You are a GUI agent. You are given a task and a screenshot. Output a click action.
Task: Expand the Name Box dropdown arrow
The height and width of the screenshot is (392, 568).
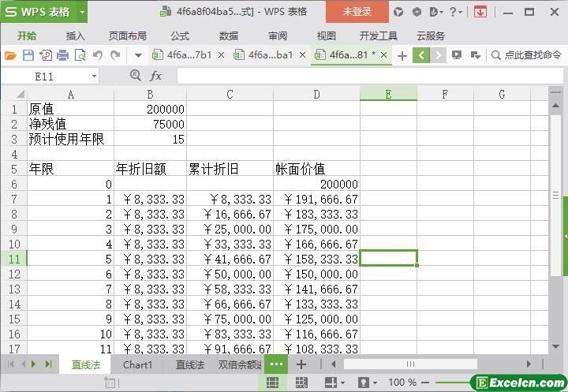point(94,76)
